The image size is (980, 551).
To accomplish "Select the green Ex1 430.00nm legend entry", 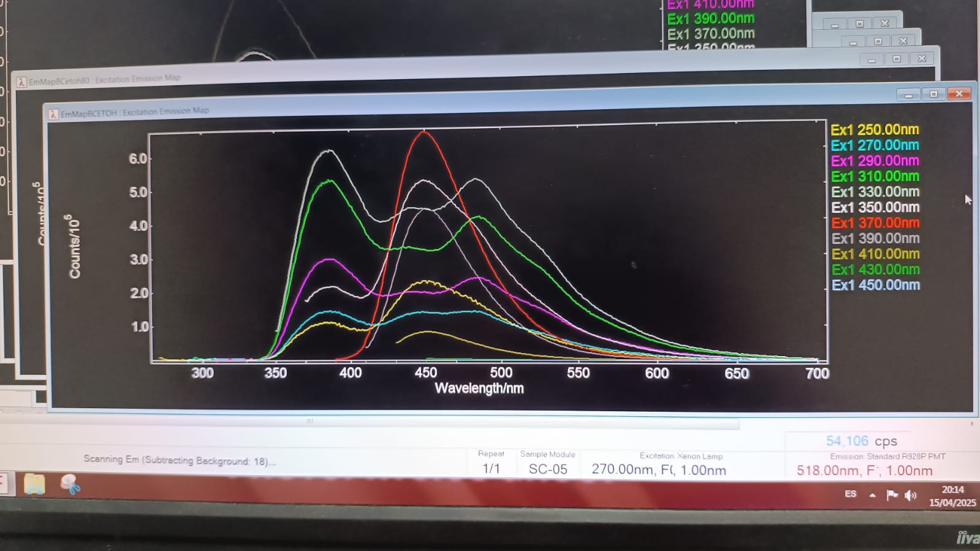I will coord(875,270).
